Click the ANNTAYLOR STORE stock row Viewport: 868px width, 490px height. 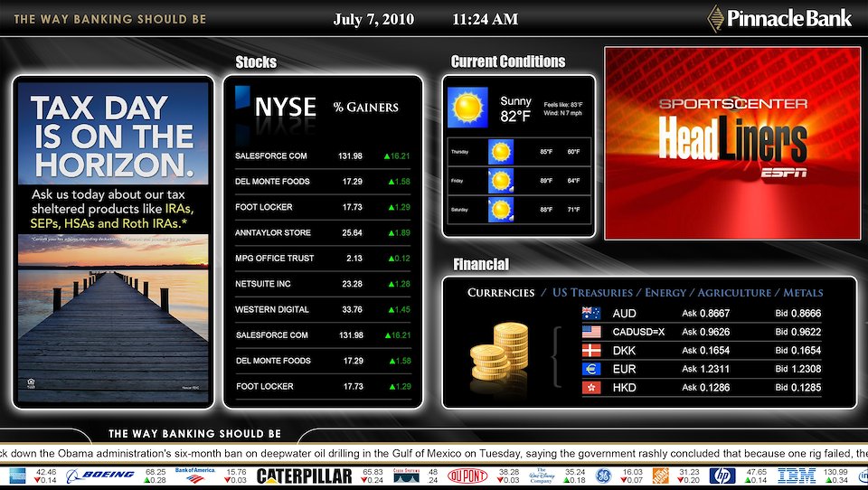tap(323, 232)
